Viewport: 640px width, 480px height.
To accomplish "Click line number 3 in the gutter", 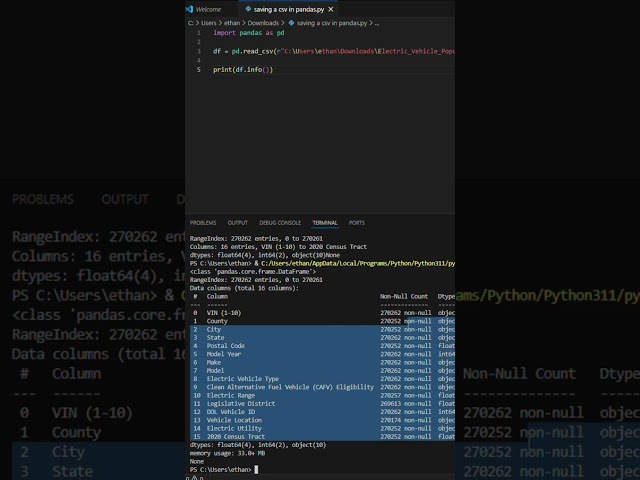I will coord(199,51).
